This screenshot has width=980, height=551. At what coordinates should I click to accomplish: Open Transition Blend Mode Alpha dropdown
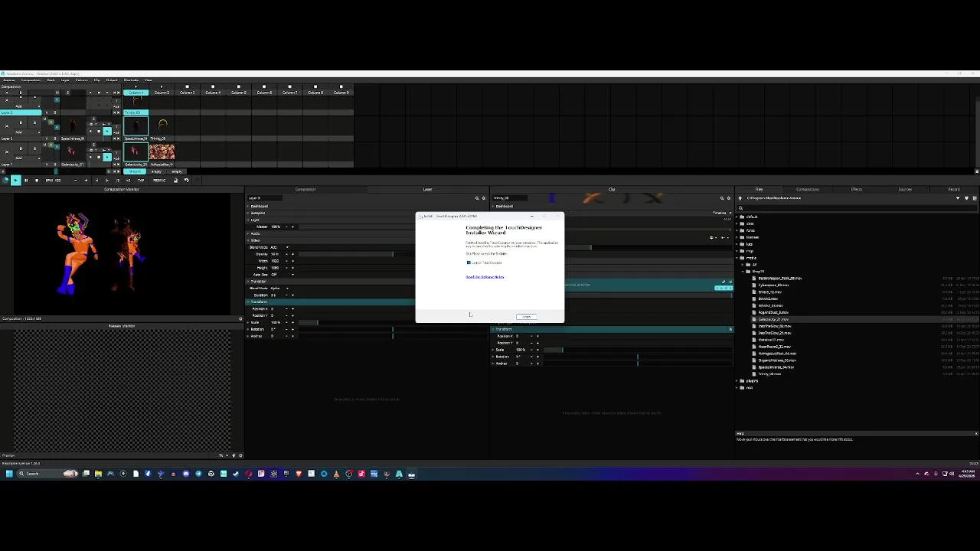coord(279,289)
